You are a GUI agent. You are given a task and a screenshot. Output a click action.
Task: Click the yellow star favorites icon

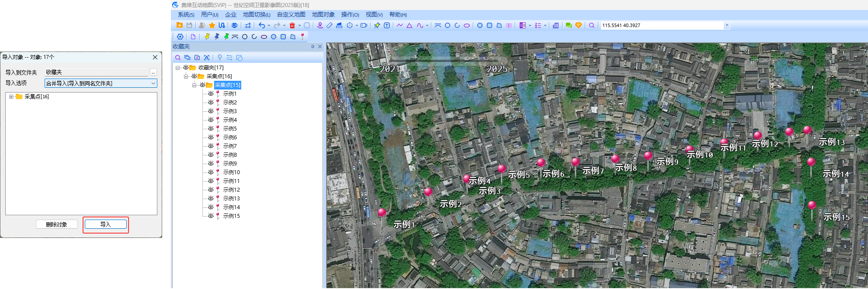click(x=212, y=25)
